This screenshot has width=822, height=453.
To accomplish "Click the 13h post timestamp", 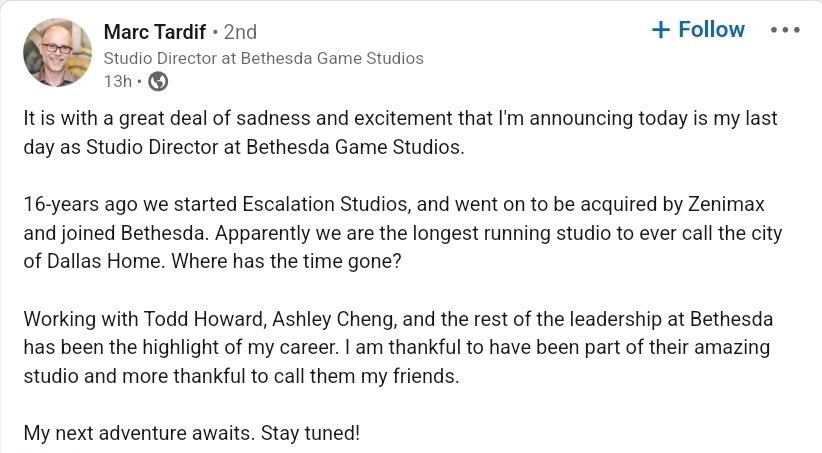I will click(x=117, y=82).
